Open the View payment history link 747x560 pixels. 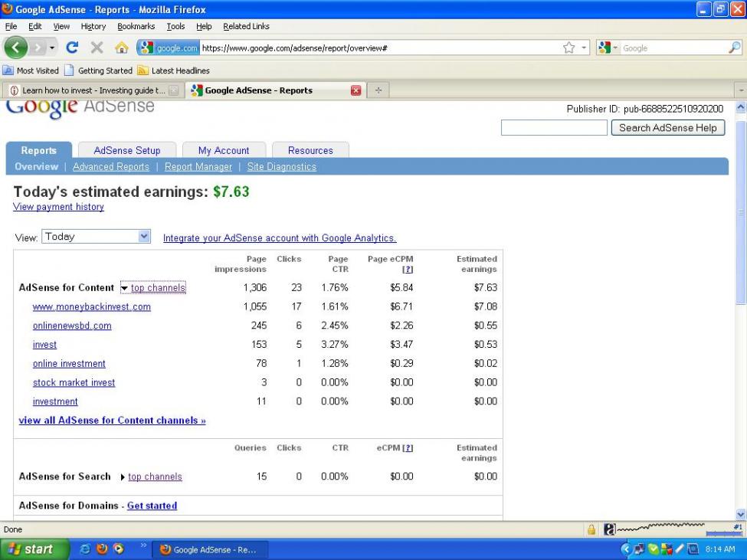(58, 207)
